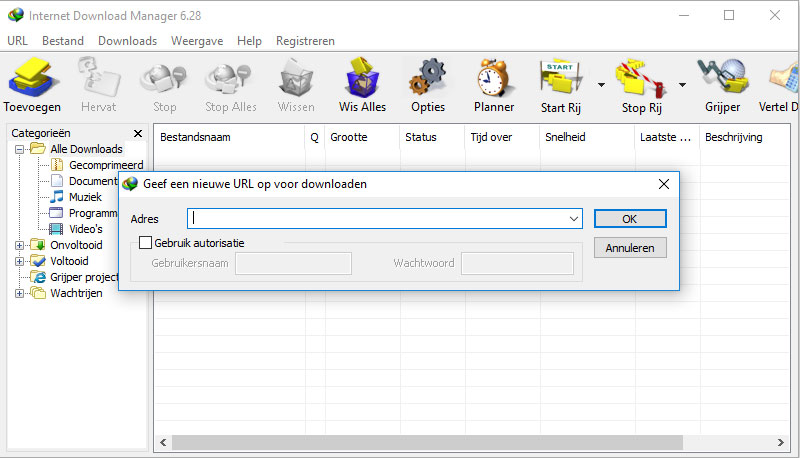800x458 pixels.
Task: Select the Alle Downloads tree item
Action: 86,149
